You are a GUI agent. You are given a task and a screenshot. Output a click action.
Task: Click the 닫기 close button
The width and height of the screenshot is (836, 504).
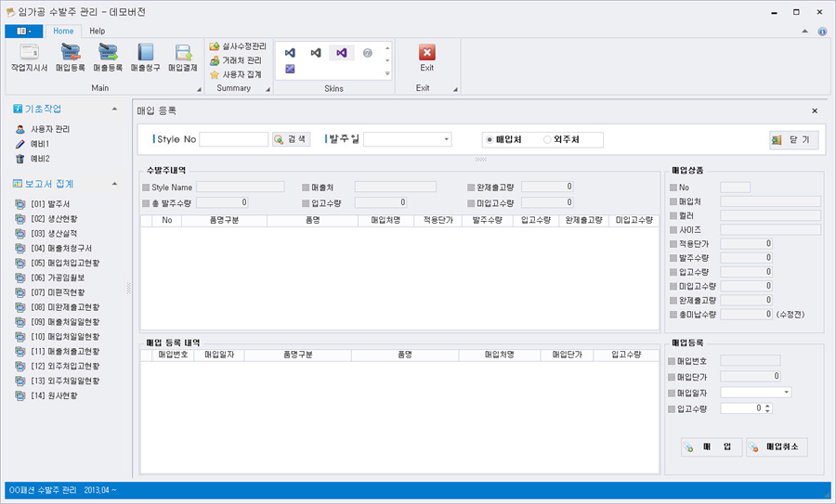[794, 140]
